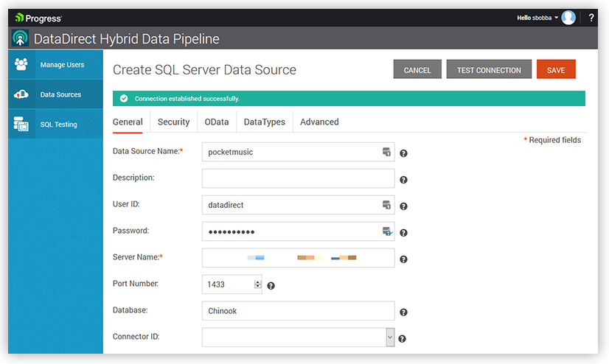
Task: Show help for Data Source Name
Action: pyautogui.click(x=403, y=153)
